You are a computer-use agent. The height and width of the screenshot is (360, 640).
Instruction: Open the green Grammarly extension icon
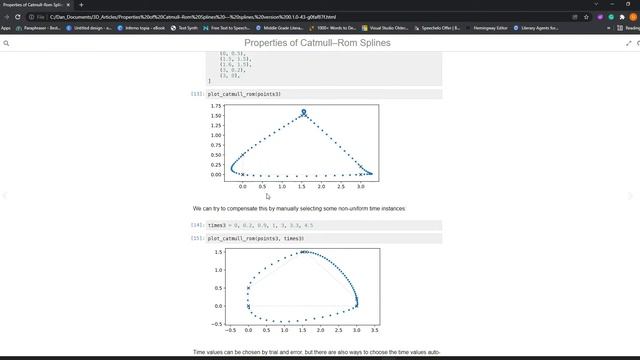coord(611,17)
